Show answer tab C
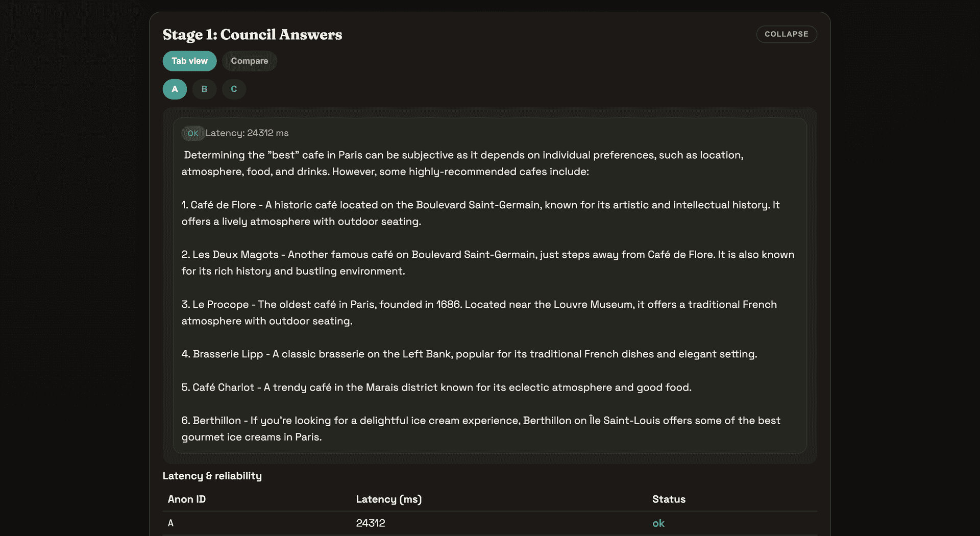 click(x=234, y=89)
